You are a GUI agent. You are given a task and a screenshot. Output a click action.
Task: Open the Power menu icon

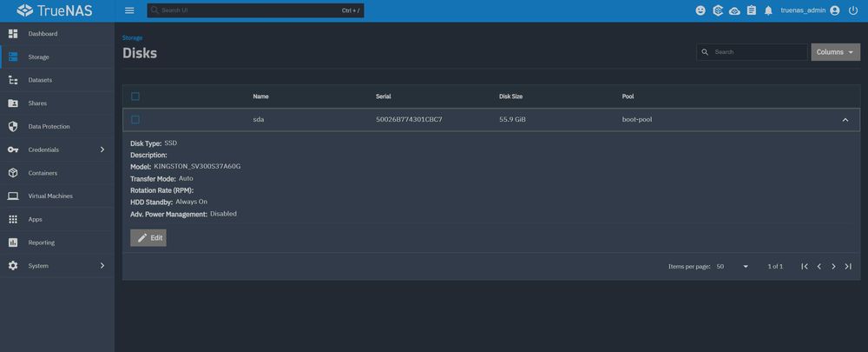point(853,10)
